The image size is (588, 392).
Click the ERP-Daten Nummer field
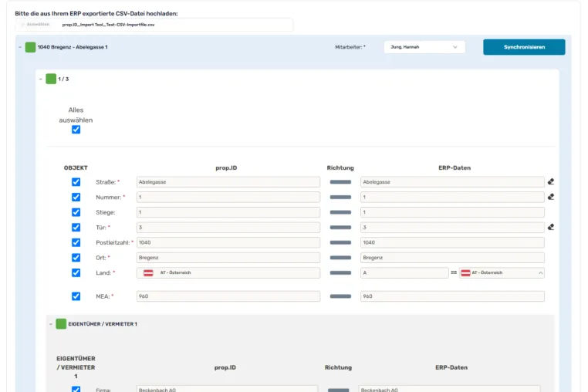coord(452,197)
